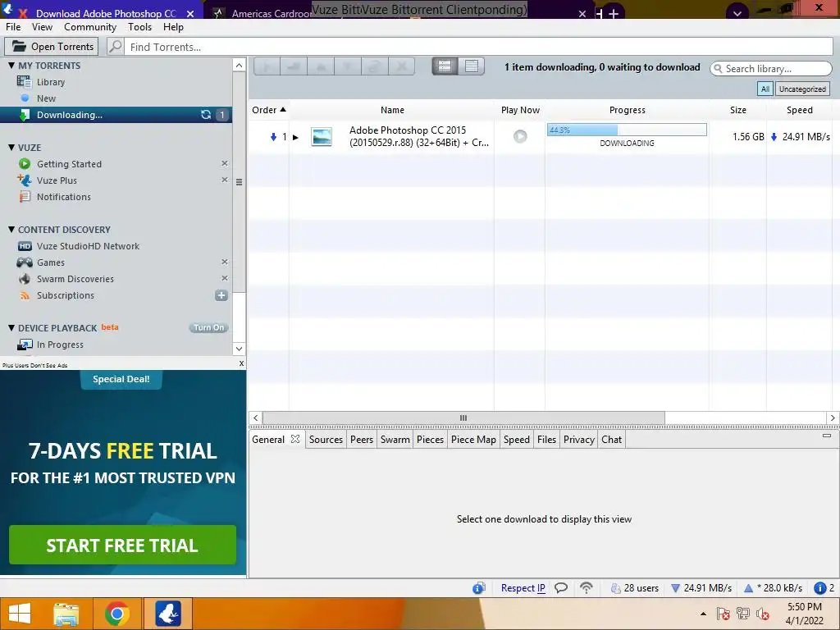Collapse the MY TORRENTS section
This screenshot has width=840, height=630.
(x=11, y=66)
